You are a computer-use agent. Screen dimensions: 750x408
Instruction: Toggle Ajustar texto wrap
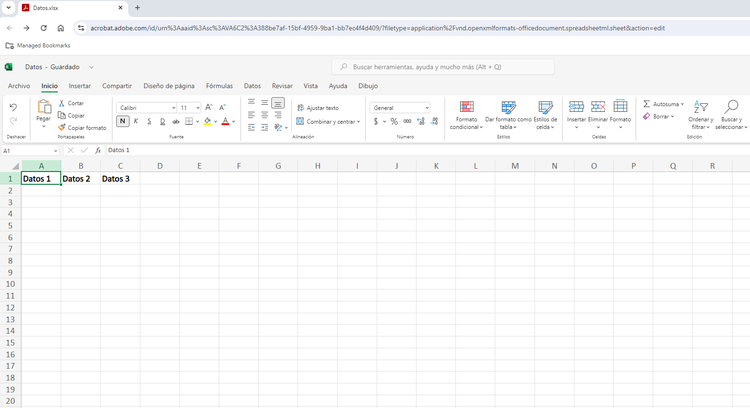318,108
